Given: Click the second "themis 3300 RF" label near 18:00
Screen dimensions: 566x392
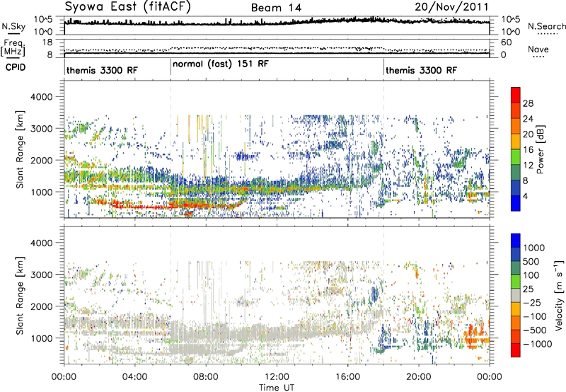Looking at the screenshot, I should (421, 70).
